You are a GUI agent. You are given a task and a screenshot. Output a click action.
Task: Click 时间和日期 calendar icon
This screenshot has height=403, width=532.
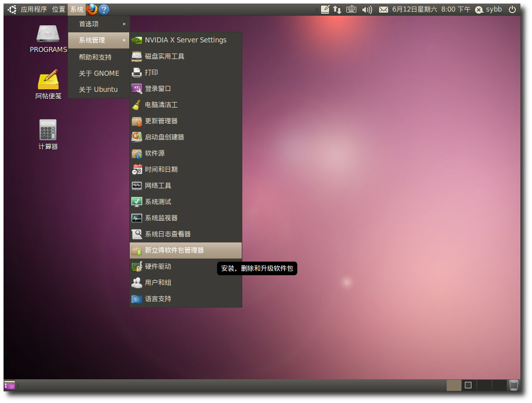click(137, 169)
